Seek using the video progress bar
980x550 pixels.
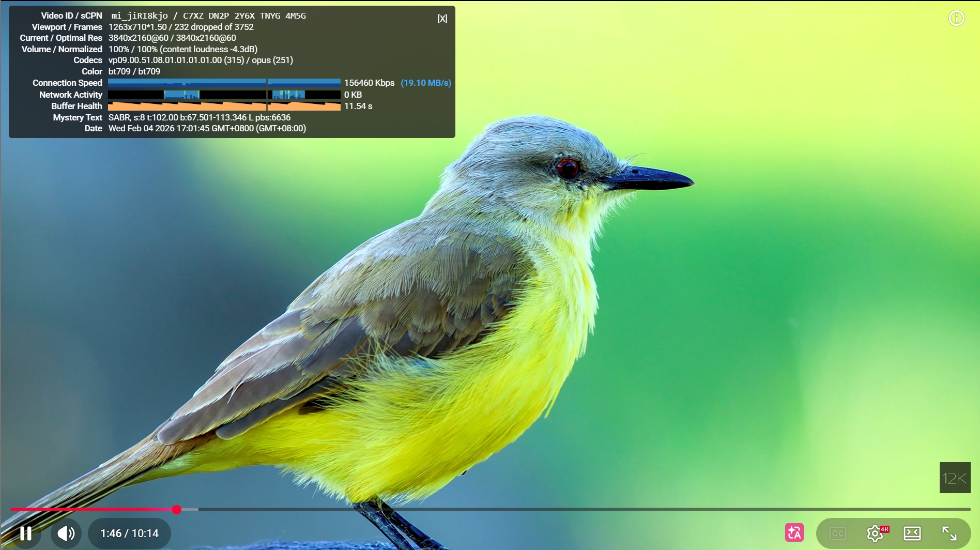(x=490, y=510)
